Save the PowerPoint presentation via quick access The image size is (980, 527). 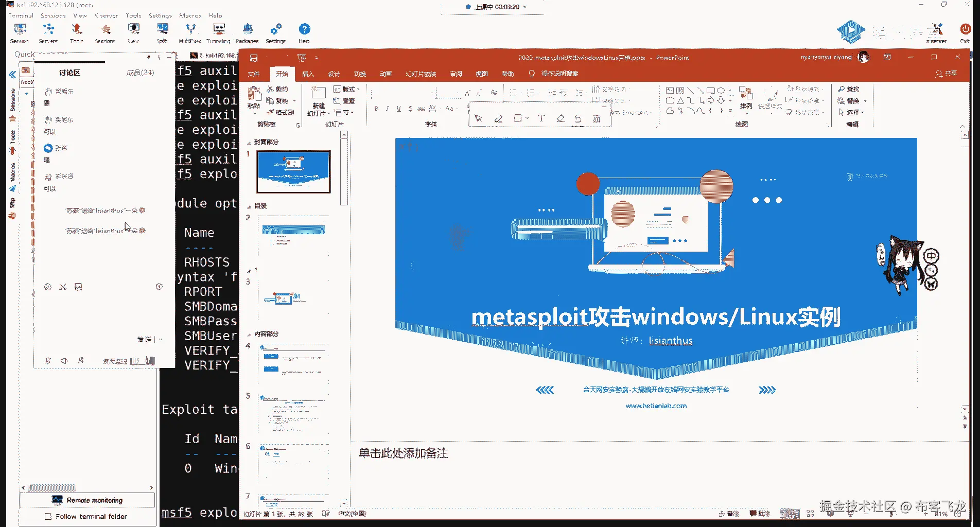click(254, 58)
